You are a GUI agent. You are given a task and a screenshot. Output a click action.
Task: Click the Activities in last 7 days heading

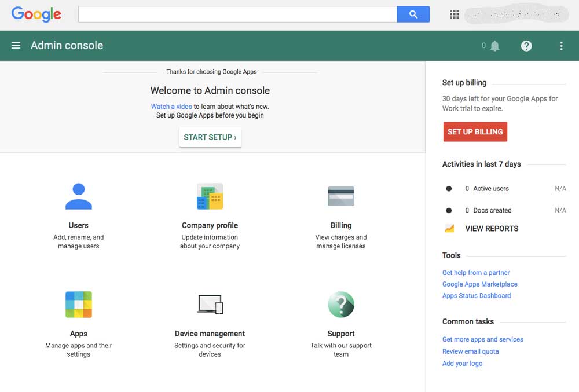point(482,164)
